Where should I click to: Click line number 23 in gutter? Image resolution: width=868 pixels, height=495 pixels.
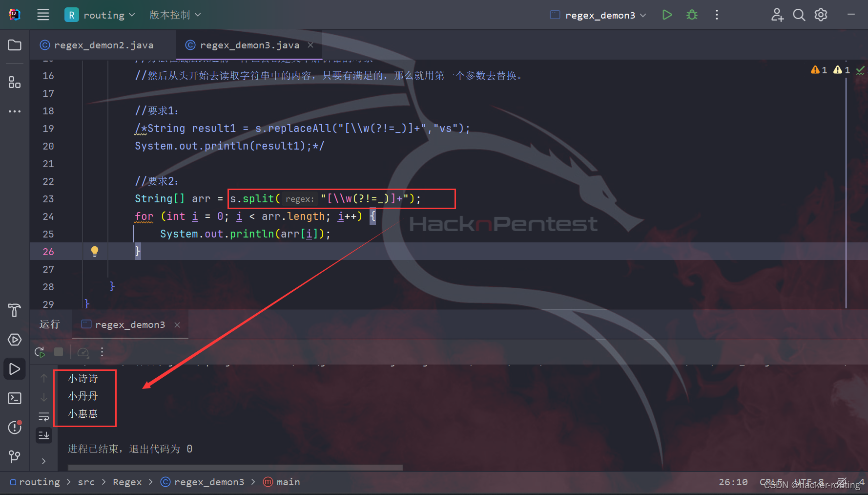48,199
